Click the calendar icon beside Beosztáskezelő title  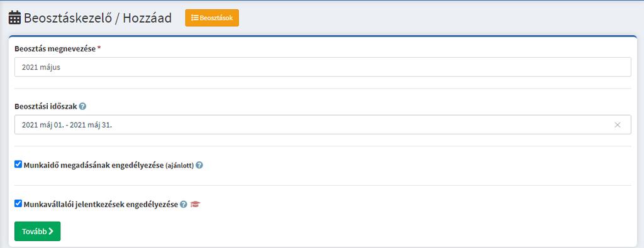(15, 18)
